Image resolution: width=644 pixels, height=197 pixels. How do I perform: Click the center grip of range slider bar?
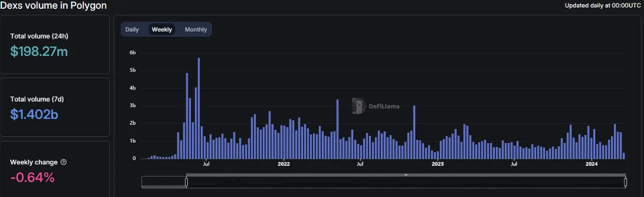[x=406, y=175]
